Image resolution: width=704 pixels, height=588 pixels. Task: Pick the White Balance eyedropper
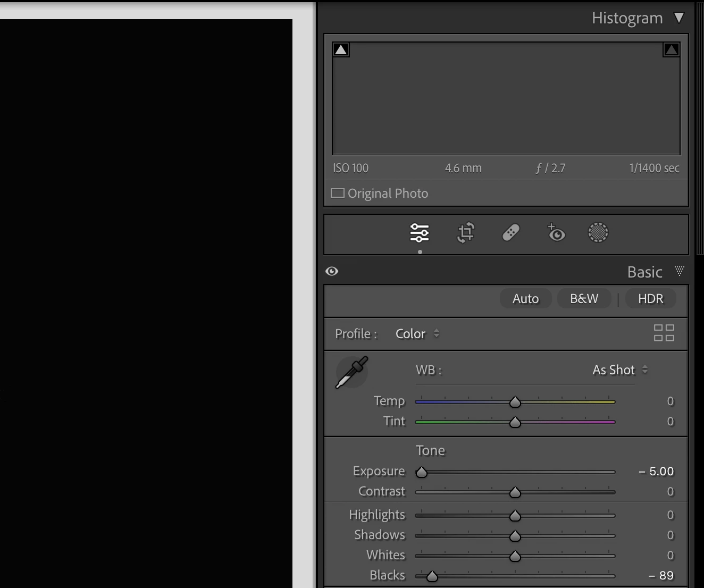(351, 372)
